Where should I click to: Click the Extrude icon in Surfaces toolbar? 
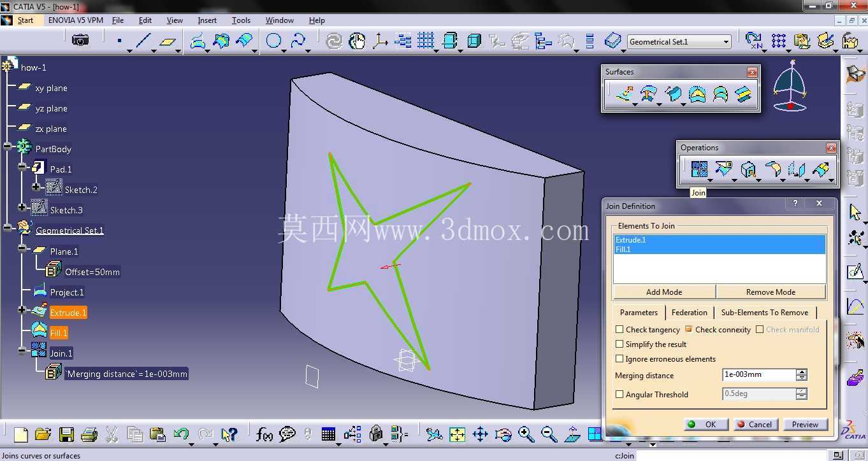[x=625, y=94]
